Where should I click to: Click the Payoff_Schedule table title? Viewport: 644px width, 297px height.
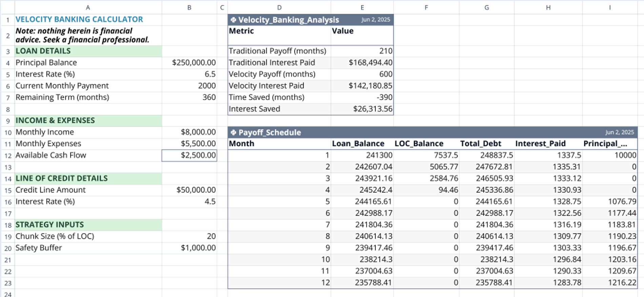(x=269, y=132)
